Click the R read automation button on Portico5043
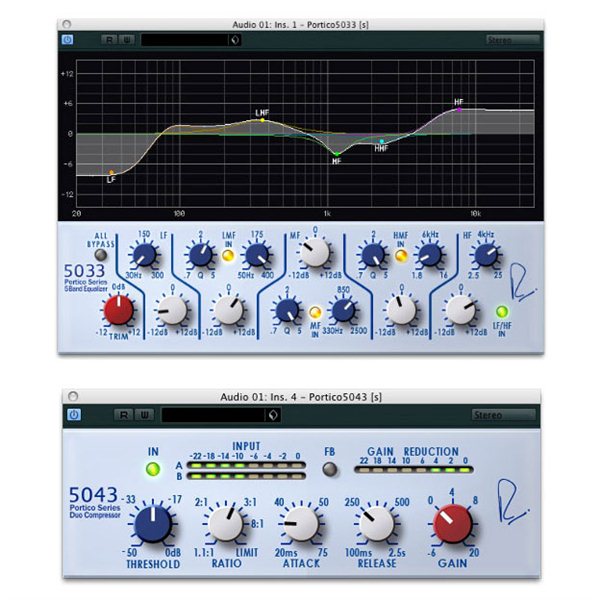This screenshot has height=600, width=600. pos(125,413)
